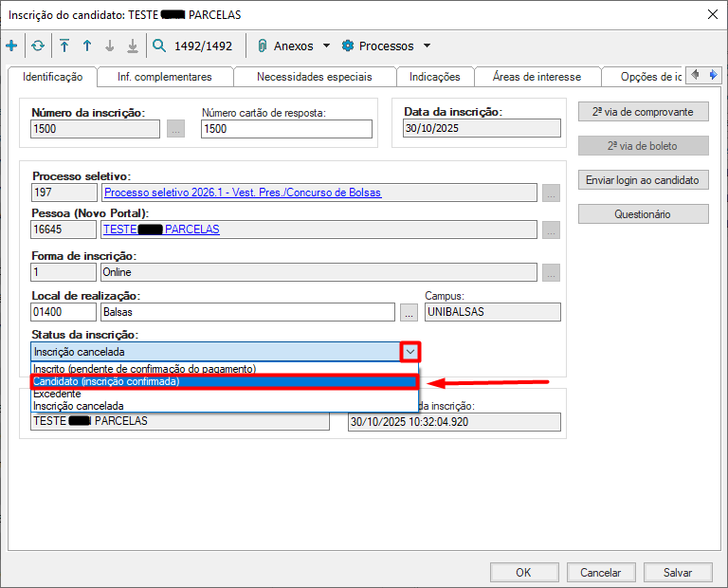Click the refresh record icon
Screen dimensions: 728x588
click(x=38, y=46)
